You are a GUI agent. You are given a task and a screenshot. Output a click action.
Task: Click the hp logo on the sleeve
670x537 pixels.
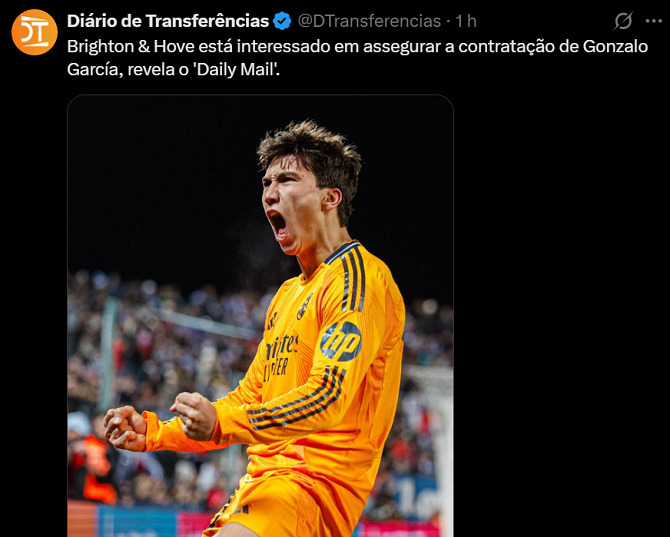pyautogui.click(x=341, y=340)
